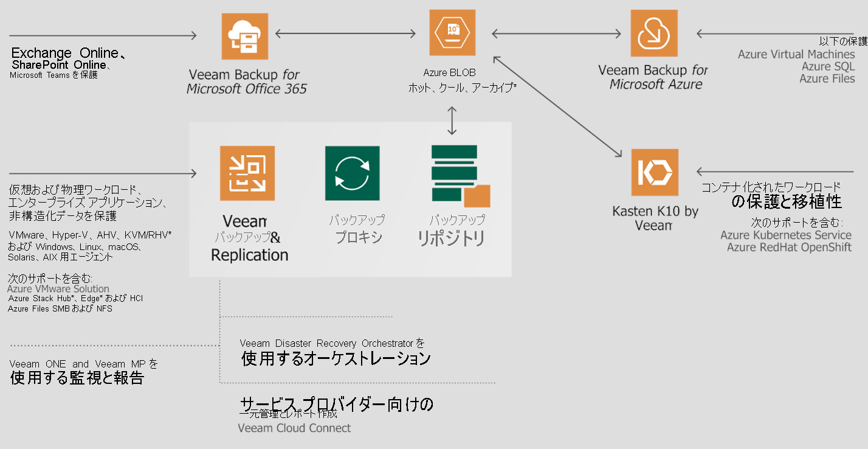Click 'Solaris、AIX 用エージェント' text
This screenshot has width=868, height=449.
click(60, 257)
